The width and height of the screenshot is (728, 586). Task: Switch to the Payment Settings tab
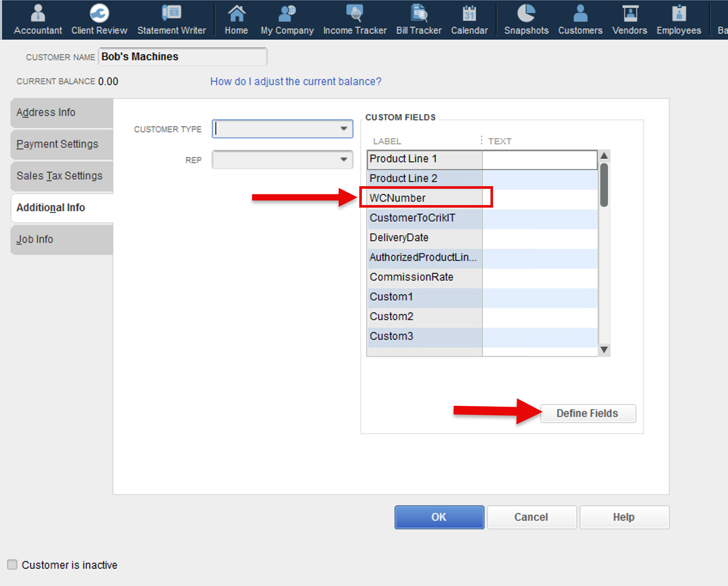pos(57,144)
